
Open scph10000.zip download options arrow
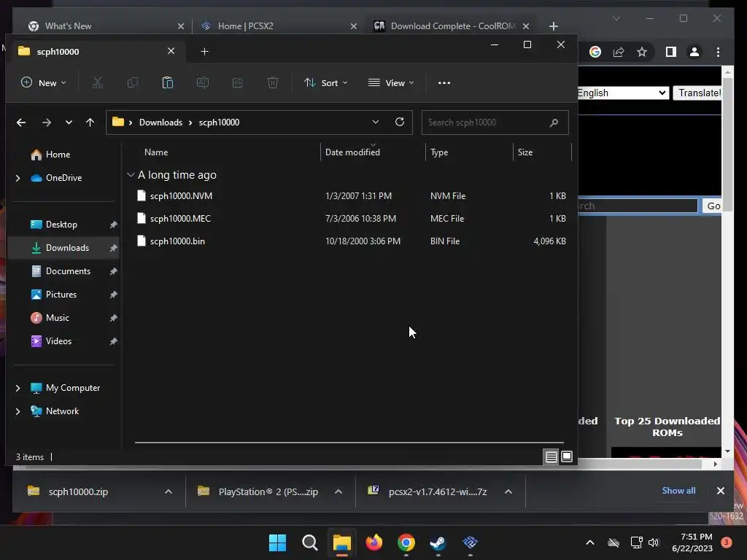(x=169, y=491)
